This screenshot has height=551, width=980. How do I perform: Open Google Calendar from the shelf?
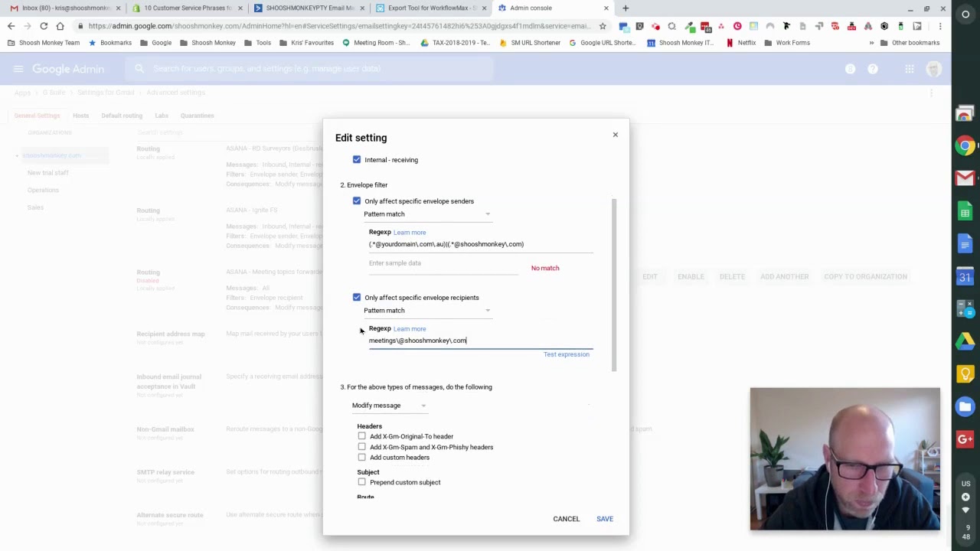[x=965, y=277]
